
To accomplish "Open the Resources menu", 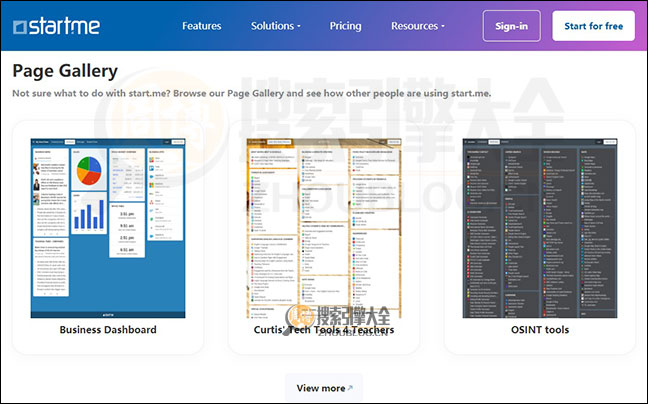I will tap(414, 26).
